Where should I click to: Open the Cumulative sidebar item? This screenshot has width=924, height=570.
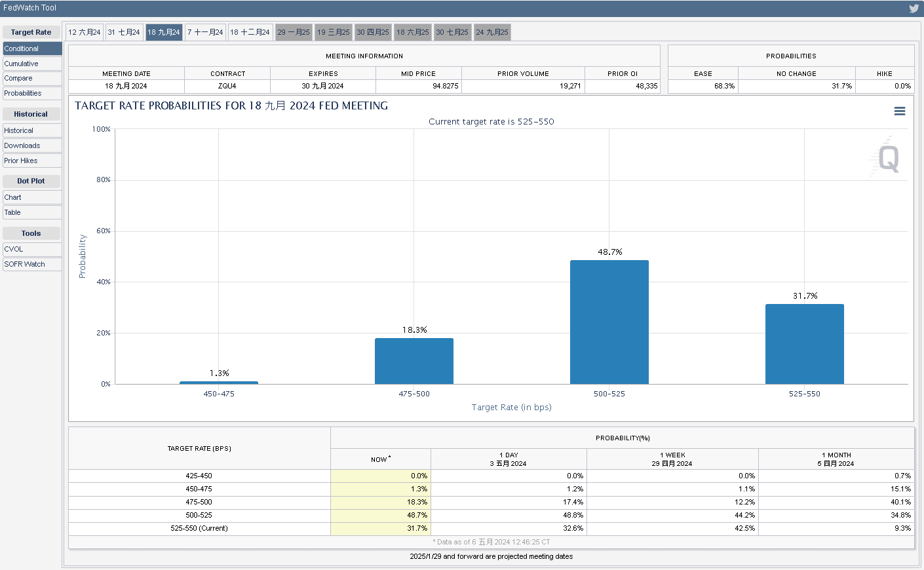point(32,64)
